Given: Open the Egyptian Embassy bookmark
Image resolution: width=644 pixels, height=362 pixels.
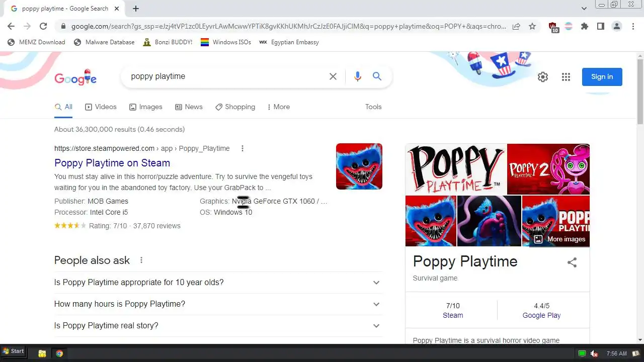Looking at the screenshot, I should [x=289, y=42].
